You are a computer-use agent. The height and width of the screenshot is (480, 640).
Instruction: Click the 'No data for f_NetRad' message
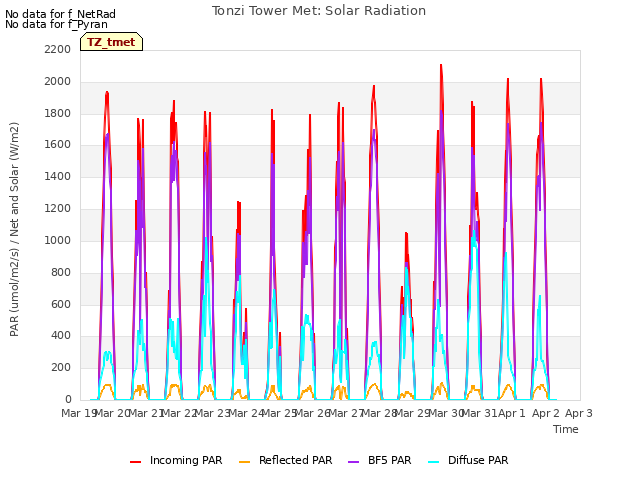pos(60,14)
